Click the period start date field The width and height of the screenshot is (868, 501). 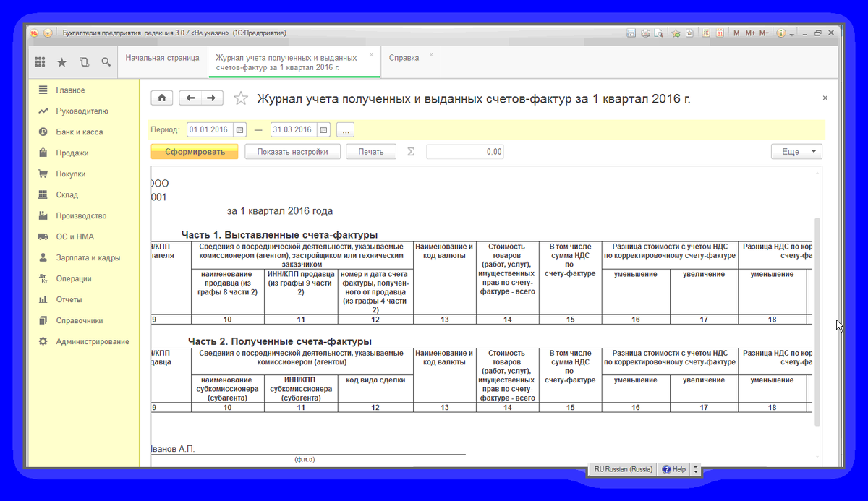point(209,130)
